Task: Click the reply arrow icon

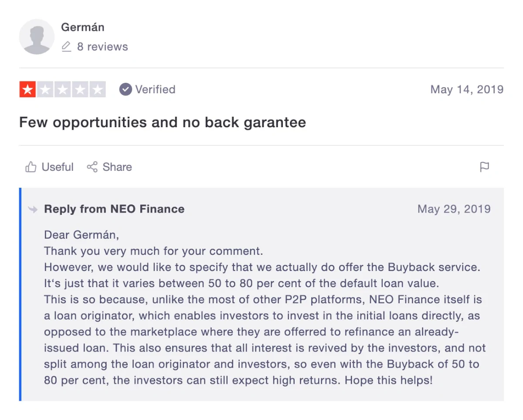Action: pos(33,209)
